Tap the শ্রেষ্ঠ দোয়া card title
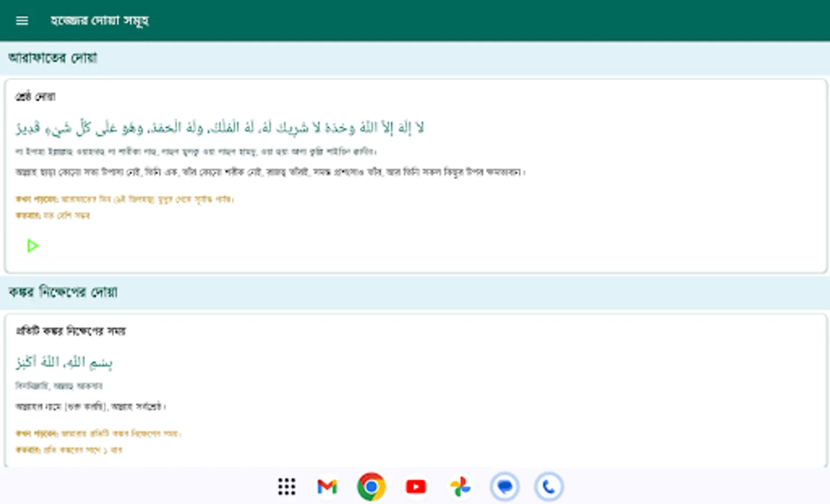830x504 pixels. 35,96
